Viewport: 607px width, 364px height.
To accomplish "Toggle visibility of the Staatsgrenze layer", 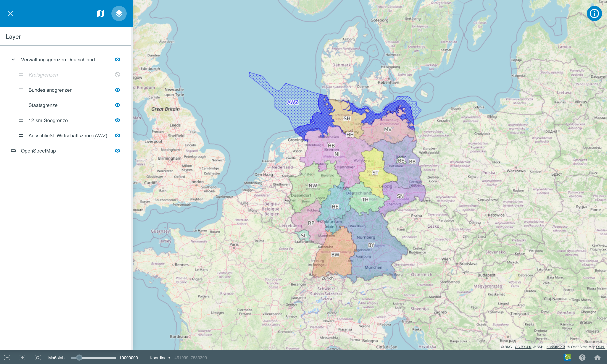I will (117, 105).
